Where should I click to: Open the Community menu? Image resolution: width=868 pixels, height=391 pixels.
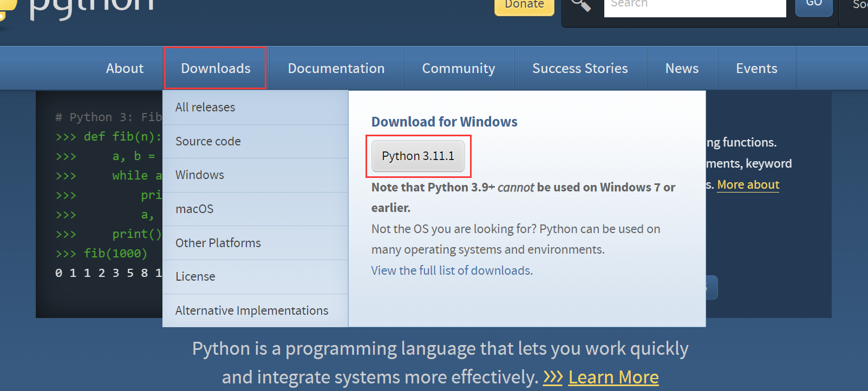point(459,68)
